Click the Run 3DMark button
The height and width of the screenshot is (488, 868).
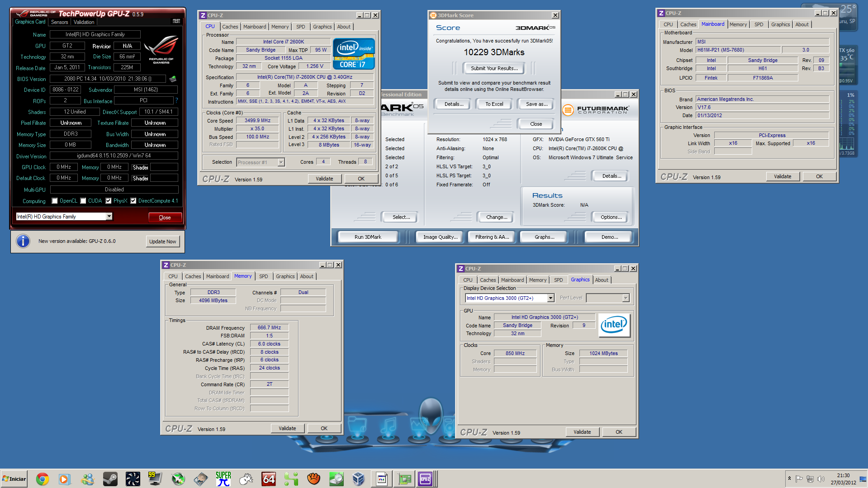pyautogui.click(x=368, y=237)
